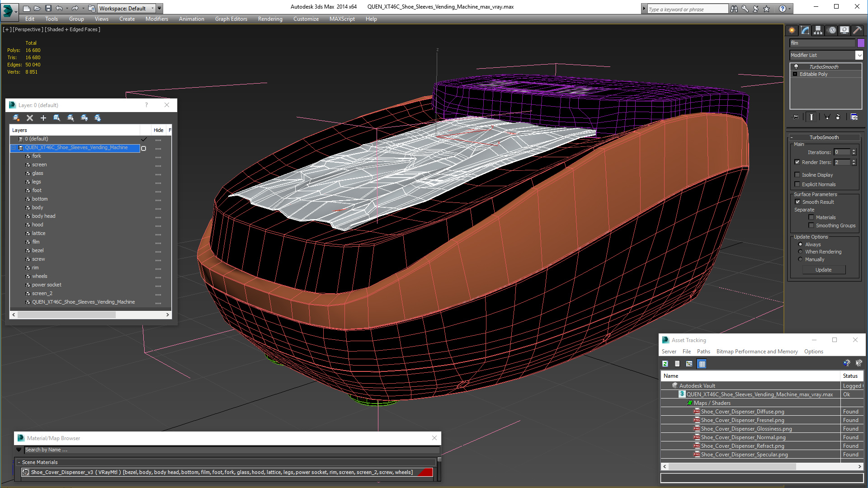Open the Hierarchy command panel tab

click(x=818, y=30)
